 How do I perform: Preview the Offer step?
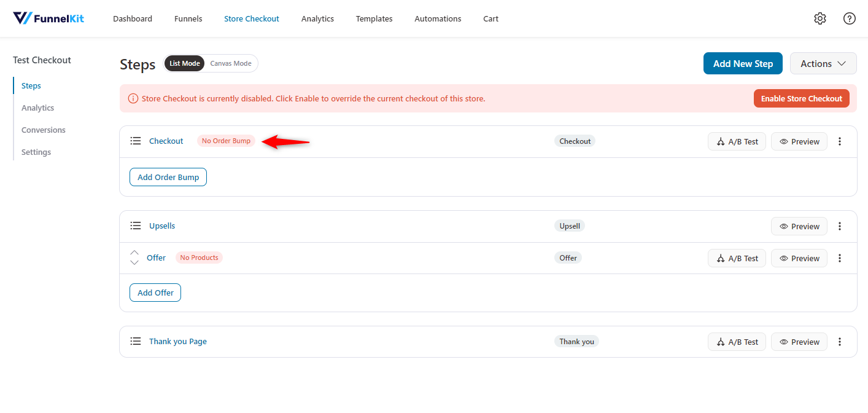(x=799, y=258)
